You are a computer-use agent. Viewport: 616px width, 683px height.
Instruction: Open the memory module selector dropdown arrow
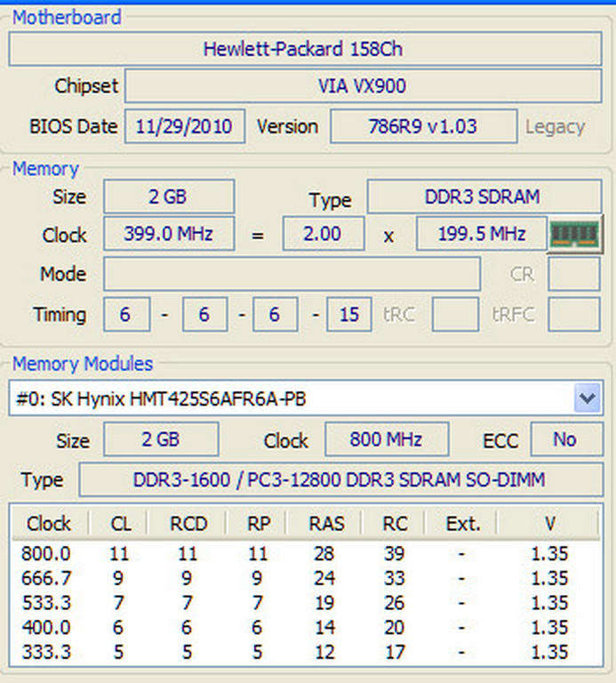coord(588,398)
